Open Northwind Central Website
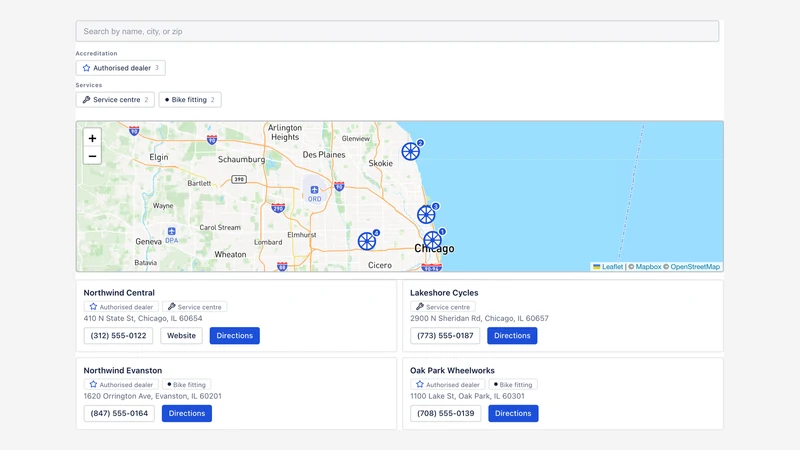 tap(181, 336)
